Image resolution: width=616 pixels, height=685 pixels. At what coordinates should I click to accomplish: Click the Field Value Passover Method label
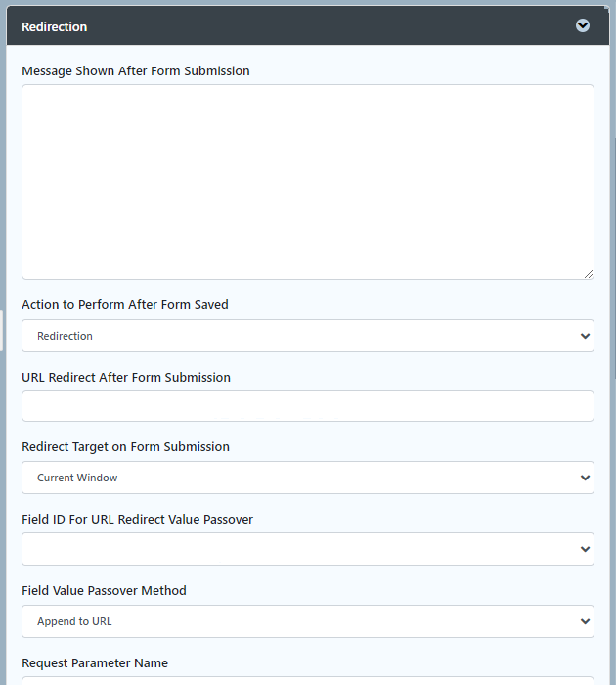(105, 591)
